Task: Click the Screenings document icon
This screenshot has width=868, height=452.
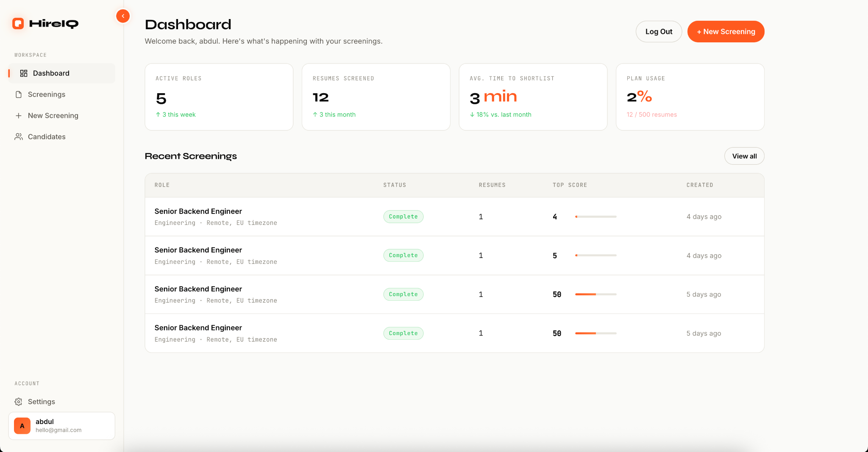Action: [19, 94]
